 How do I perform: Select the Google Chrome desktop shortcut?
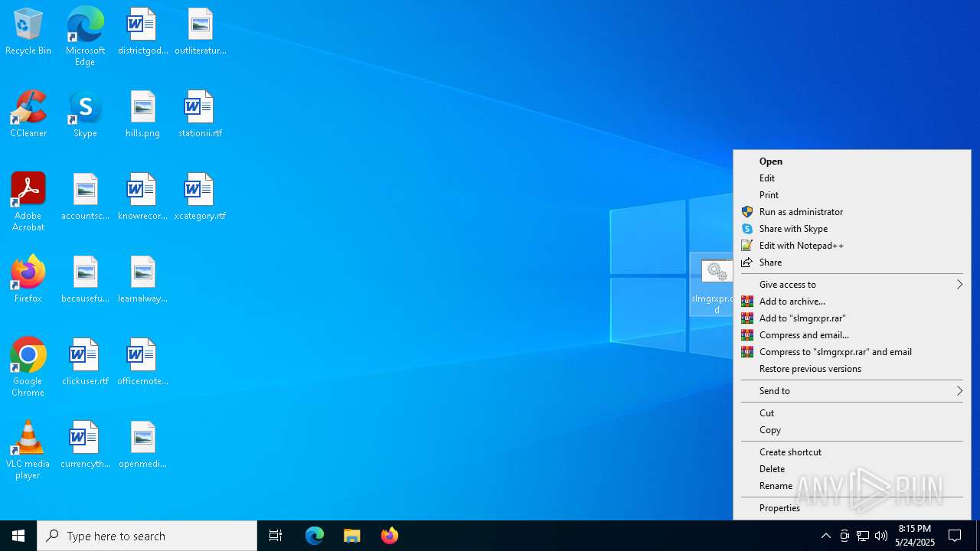click(x=28, y=367)
